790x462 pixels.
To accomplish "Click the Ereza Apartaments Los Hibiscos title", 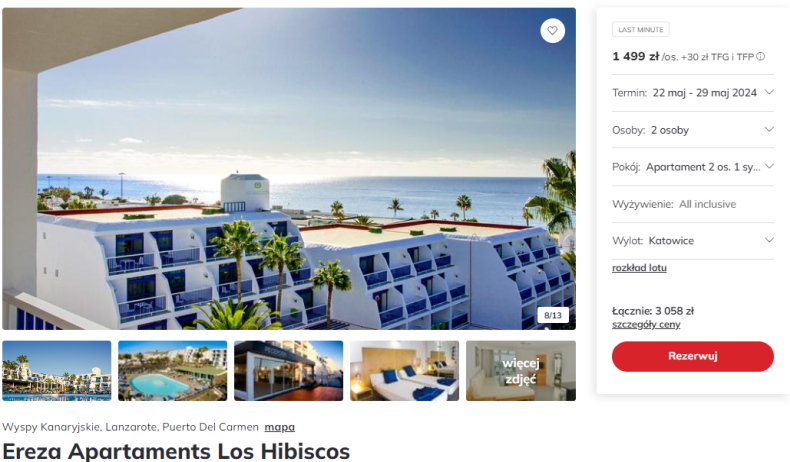I will tap(176, 451).
